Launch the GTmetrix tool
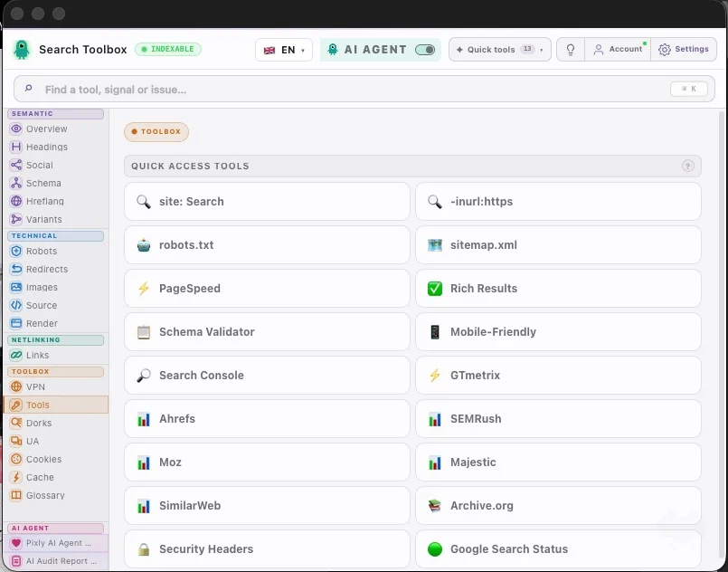 558,375
